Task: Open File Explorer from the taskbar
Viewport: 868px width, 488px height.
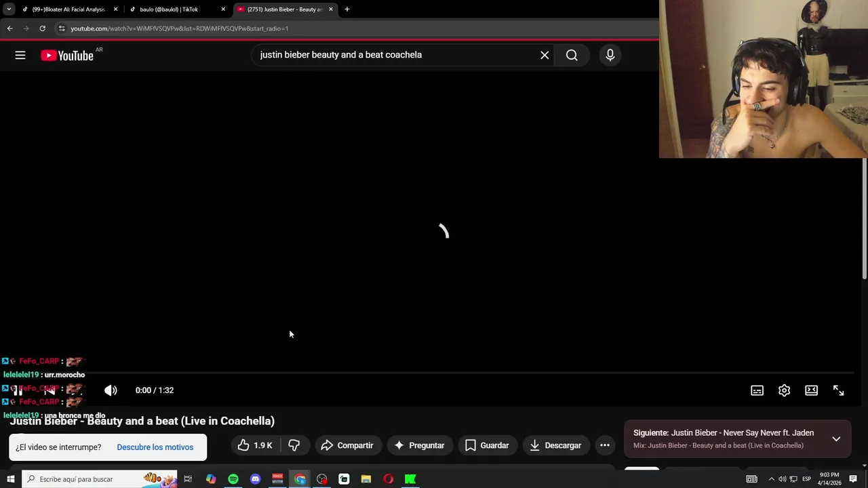Action: point(366,479)
